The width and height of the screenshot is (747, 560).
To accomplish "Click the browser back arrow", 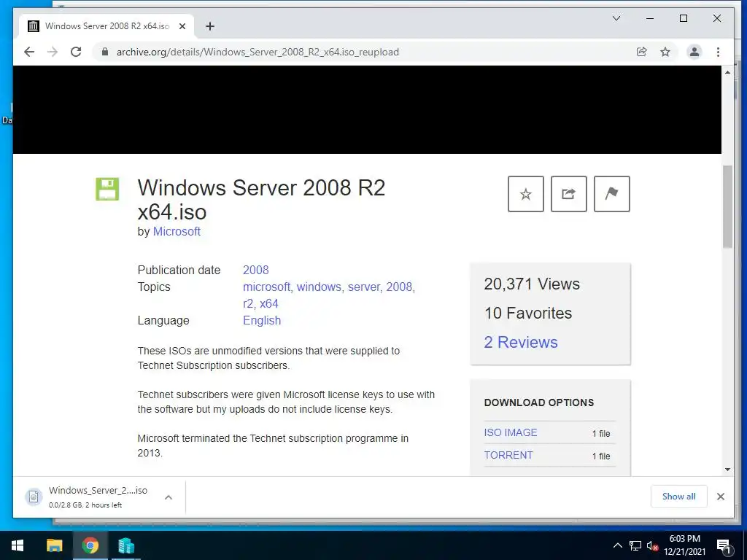I will (x=29, y=52).
